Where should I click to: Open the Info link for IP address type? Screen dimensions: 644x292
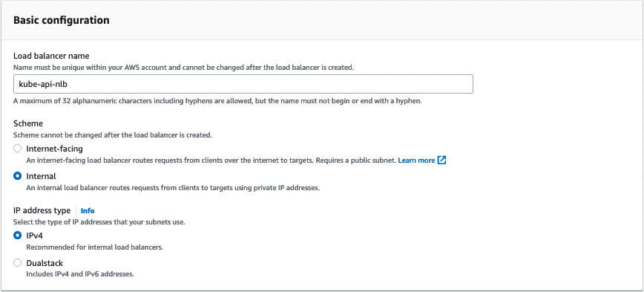pyautogui.click(x=88, y=210)
